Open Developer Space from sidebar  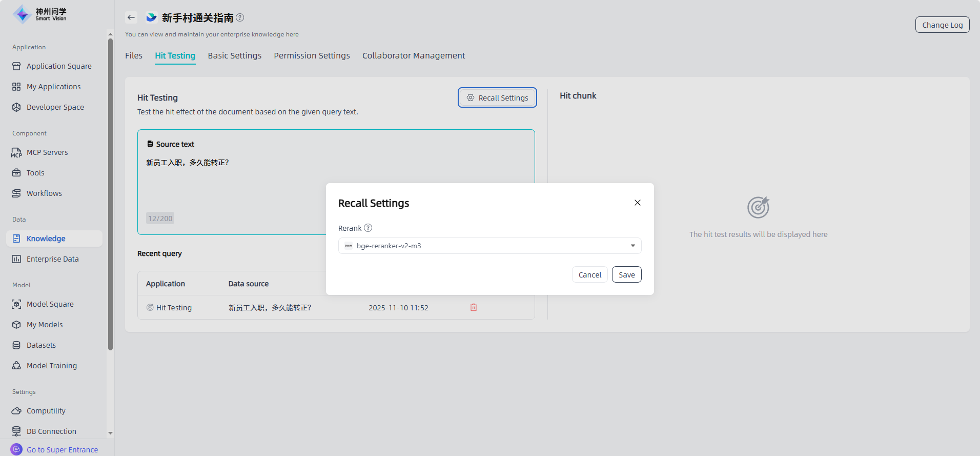tap(55, 107)
